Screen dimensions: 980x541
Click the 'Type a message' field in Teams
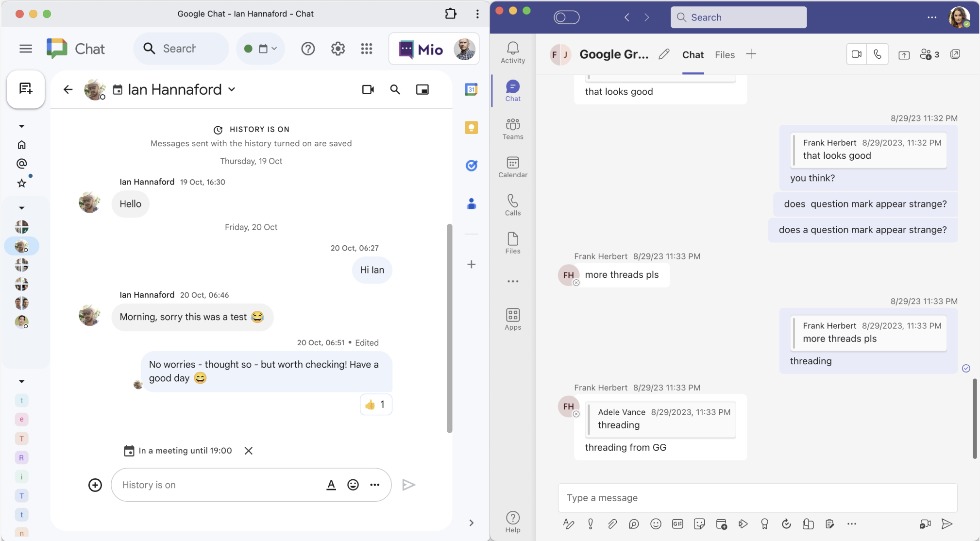[x=758, y=497]
